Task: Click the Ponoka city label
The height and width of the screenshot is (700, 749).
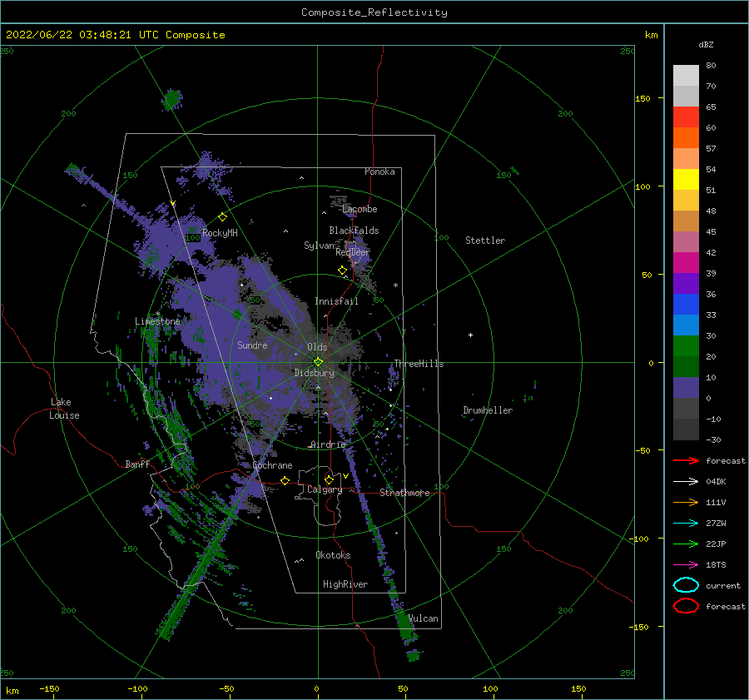Action: coord(379,171)
